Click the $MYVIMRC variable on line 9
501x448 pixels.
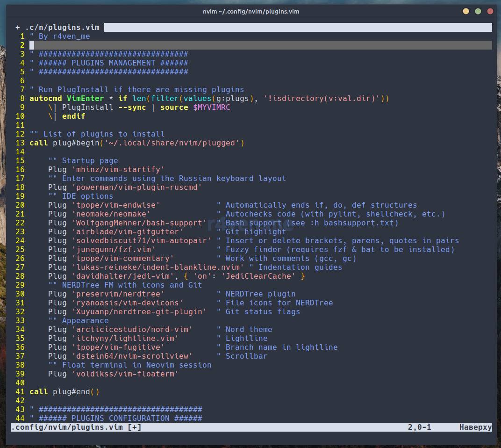pos(211,108)
